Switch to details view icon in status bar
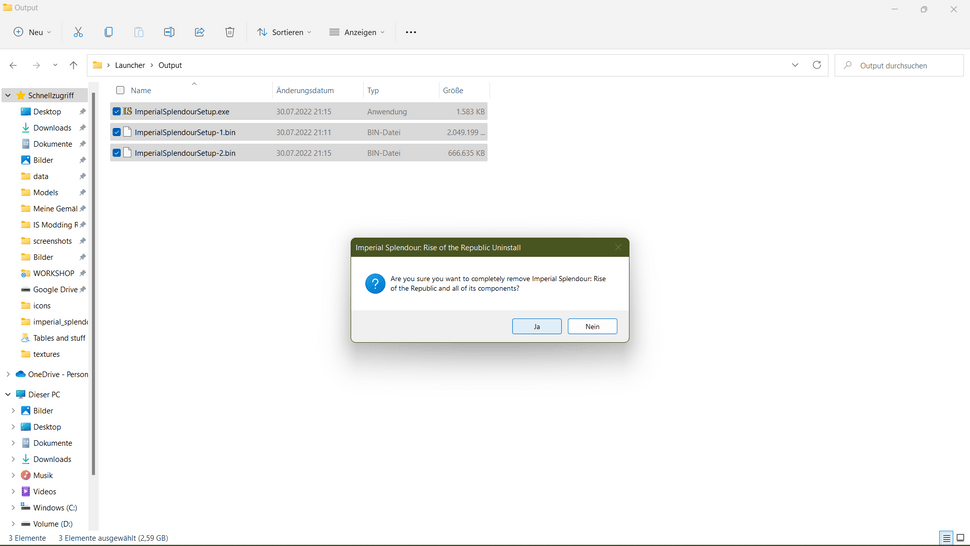970x546 pixels. (945, 538)
